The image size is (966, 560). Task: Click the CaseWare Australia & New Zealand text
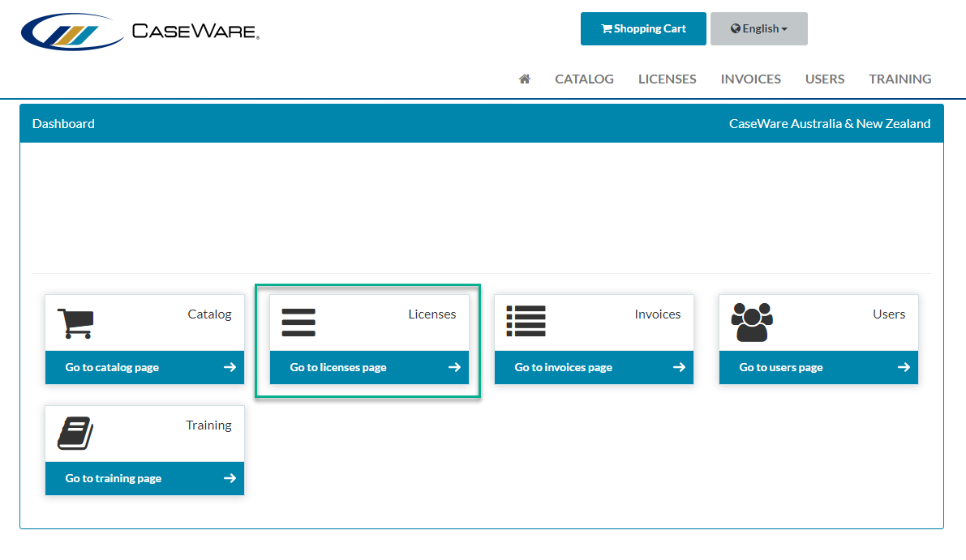(830, 124)
